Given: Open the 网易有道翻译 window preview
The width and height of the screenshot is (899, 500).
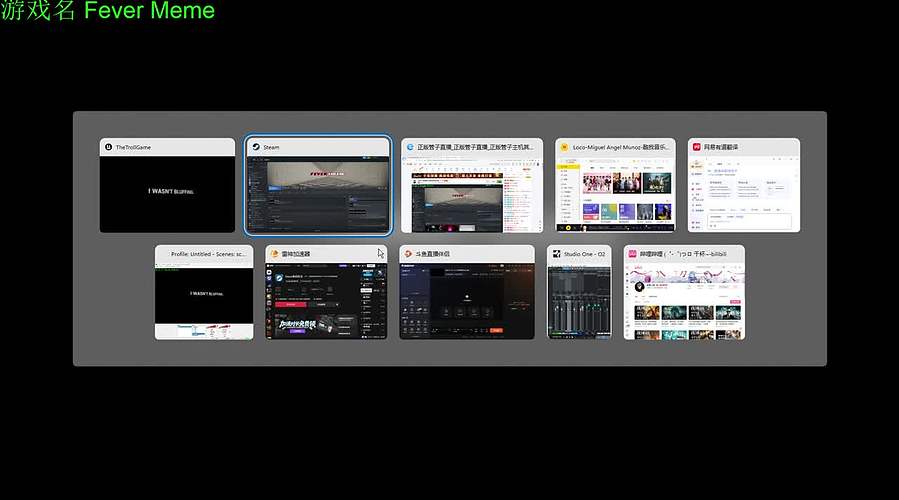Looking at the screenshot, I should [x=743, y=194].
